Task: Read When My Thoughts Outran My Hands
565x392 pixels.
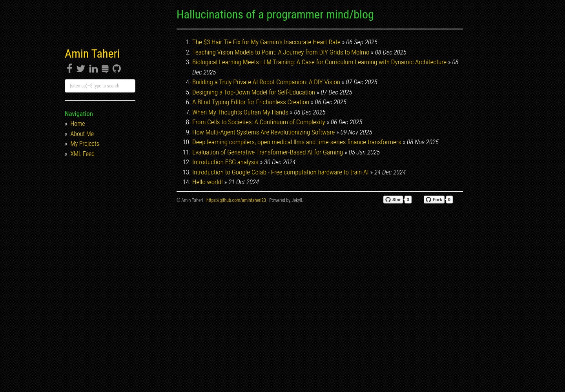Action: point(240,112)
